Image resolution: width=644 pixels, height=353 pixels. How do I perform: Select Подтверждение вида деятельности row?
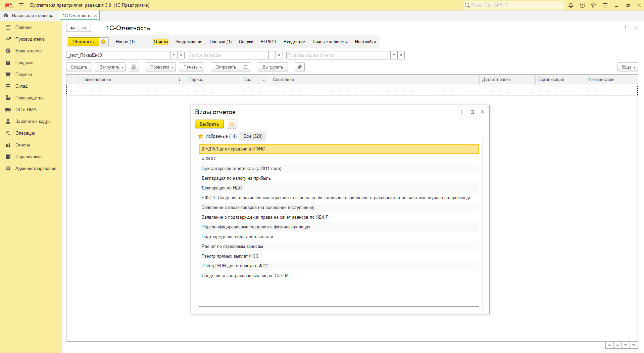click(339, 236)
